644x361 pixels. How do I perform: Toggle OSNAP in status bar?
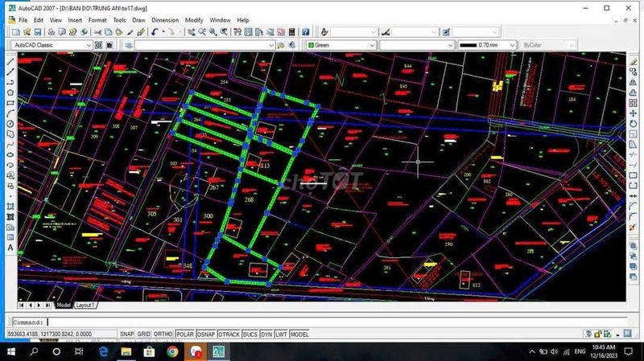(205, 334)
